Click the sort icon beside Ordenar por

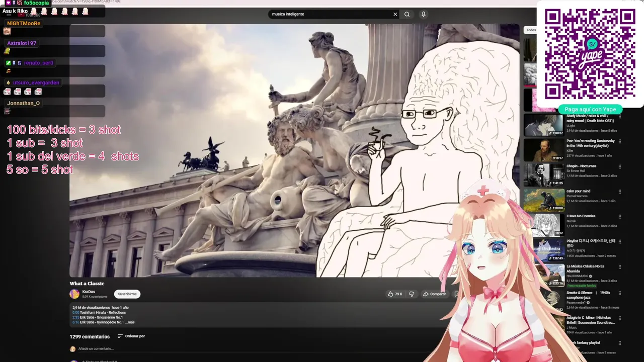[x=120, y=336]
